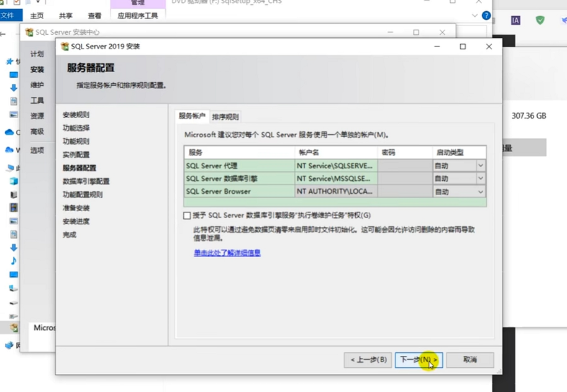
Task: Select 维护 in the installation center sidebar
Action: pos(37,85)
